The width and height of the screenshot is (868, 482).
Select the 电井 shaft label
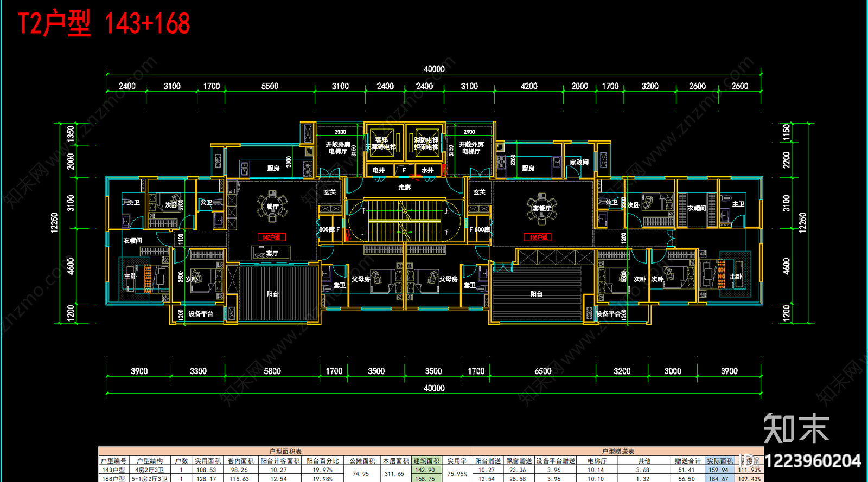pyautogui.click(x=379, y=170)
